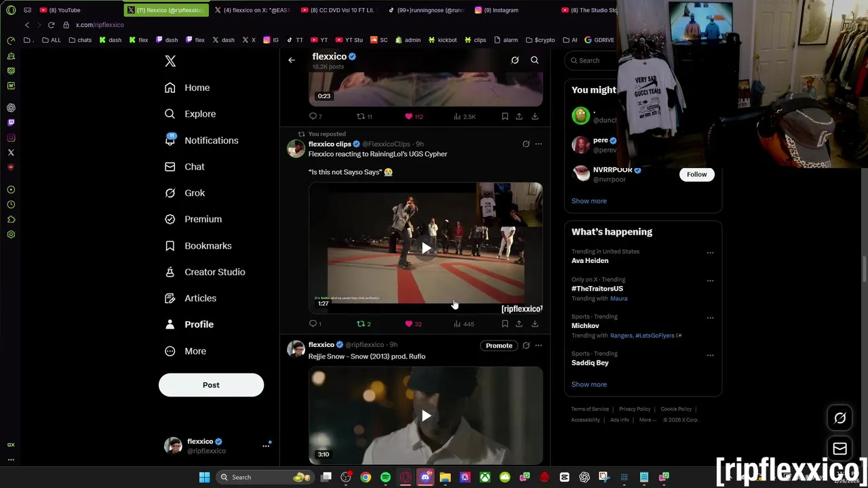Open Creator Studio in sidebar

pyautogui.click(x=205, y=272)
